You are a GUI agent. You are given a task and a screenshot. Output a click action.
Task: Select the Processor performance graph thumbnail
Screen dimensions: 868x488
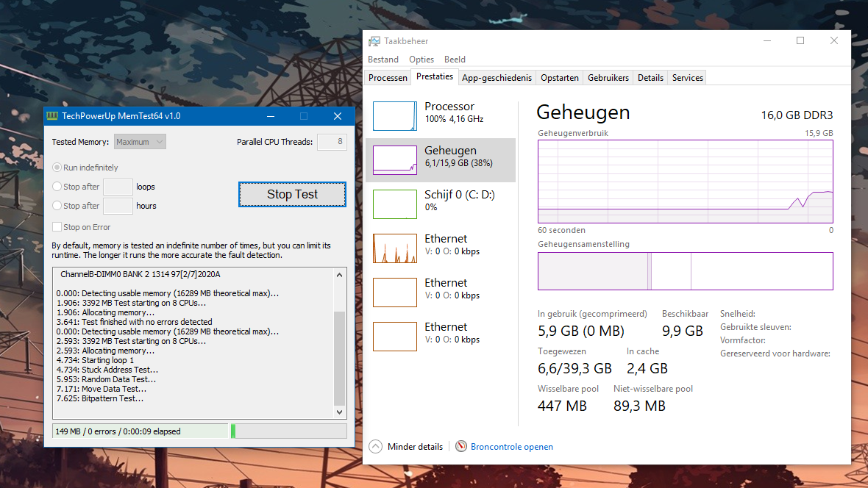pyautogui.click(x=395, y=115)
